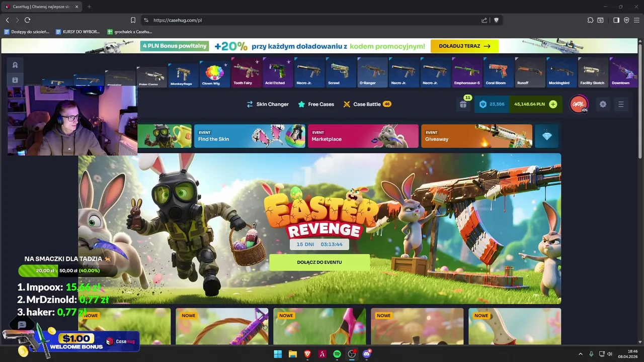Open Spotify from the taskbar
Image resolution: width=644 pixels, height=362 pixels.
point(337,354)
